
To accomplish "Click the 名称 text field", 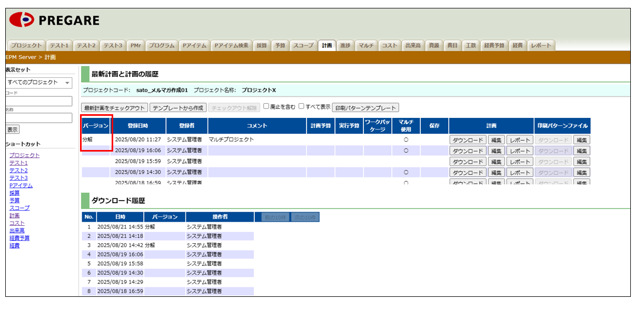I will point(39,118).
